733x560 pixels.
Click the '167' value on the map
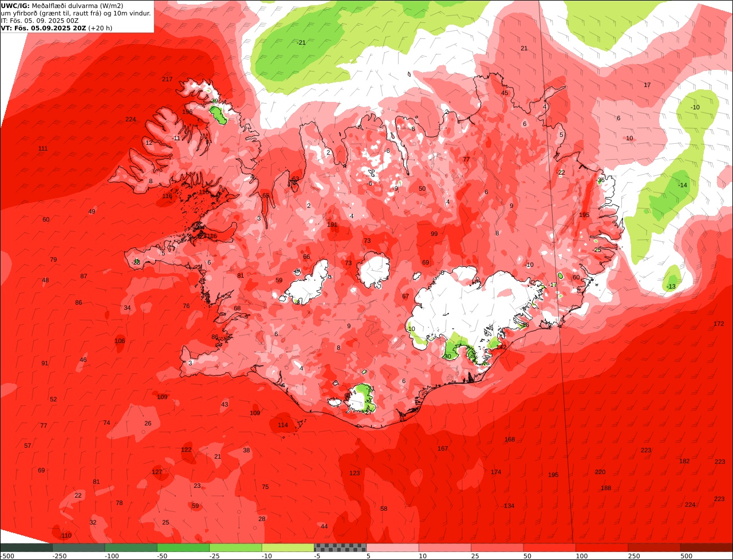click(443, 448)
